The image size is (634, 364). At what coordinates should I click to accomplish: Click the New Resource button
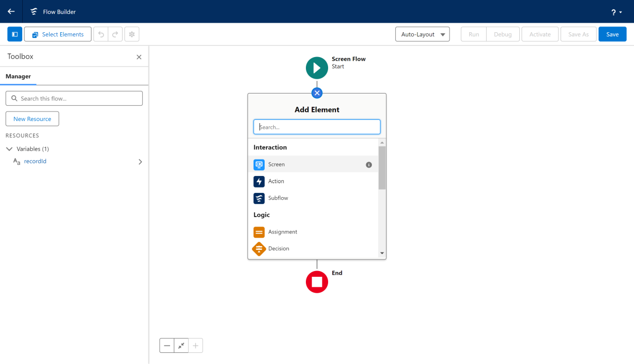[32, 119]
